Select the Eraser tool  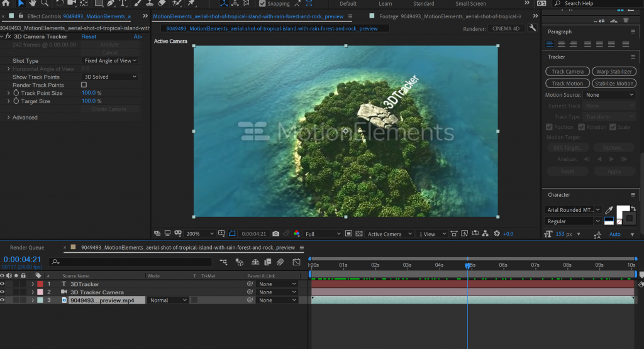point(162,3)
